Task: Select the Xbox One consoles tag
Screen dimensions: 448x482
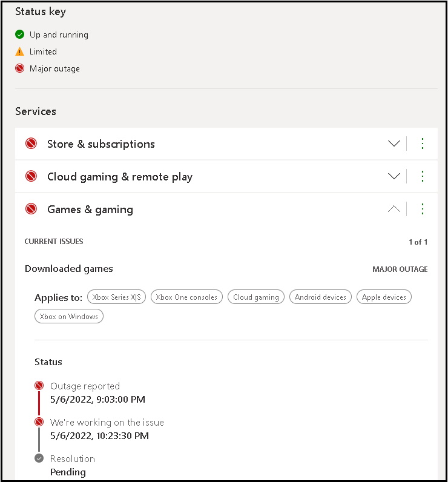Action: click(x=186, y=297)
